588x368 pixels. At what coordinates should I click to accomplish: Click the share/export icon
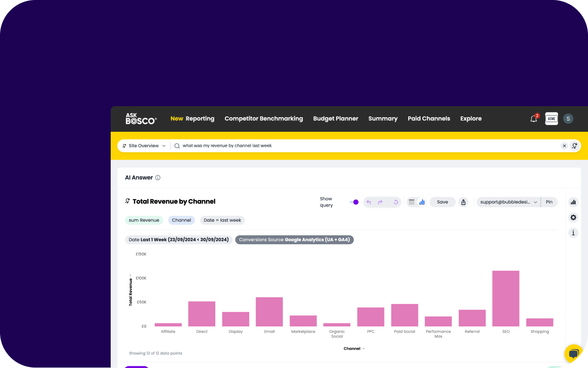pyautogui.click(x=463, y=202)
